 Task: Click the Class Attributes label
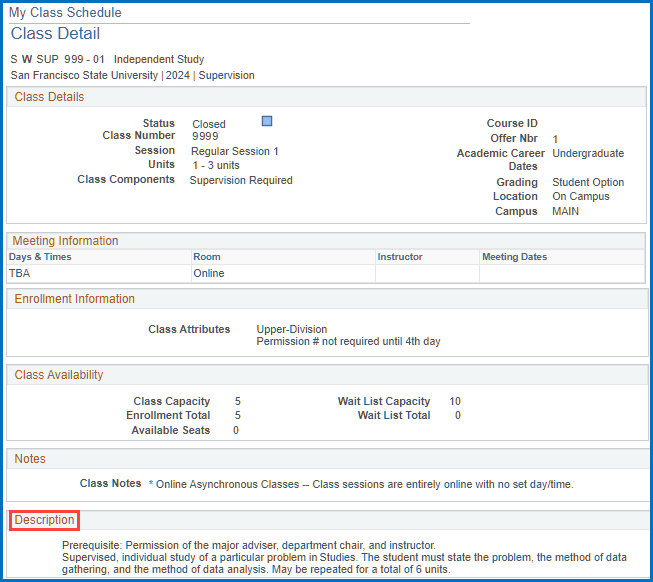click(x=189, y=329)
